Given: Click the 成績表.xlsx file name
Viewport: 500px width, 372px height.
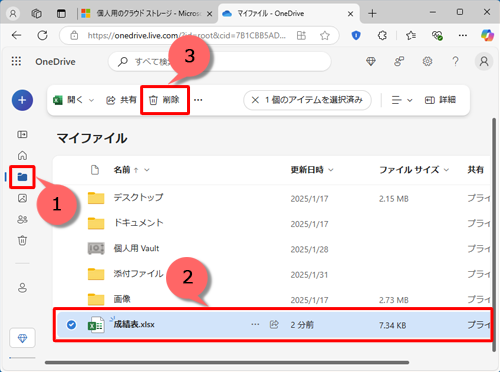Looking at the screenshot, I should coord(134,324).
